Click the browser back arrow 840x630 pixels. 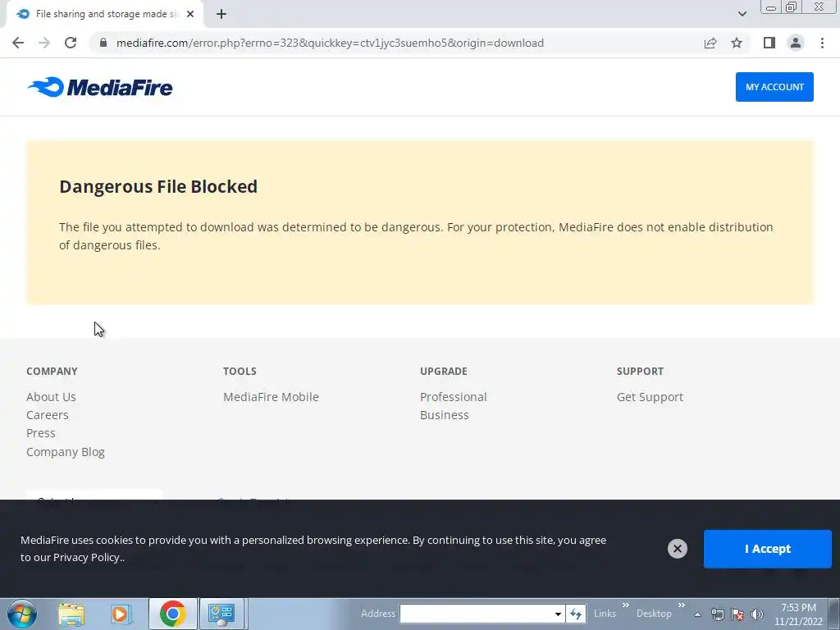pos(18,43)
